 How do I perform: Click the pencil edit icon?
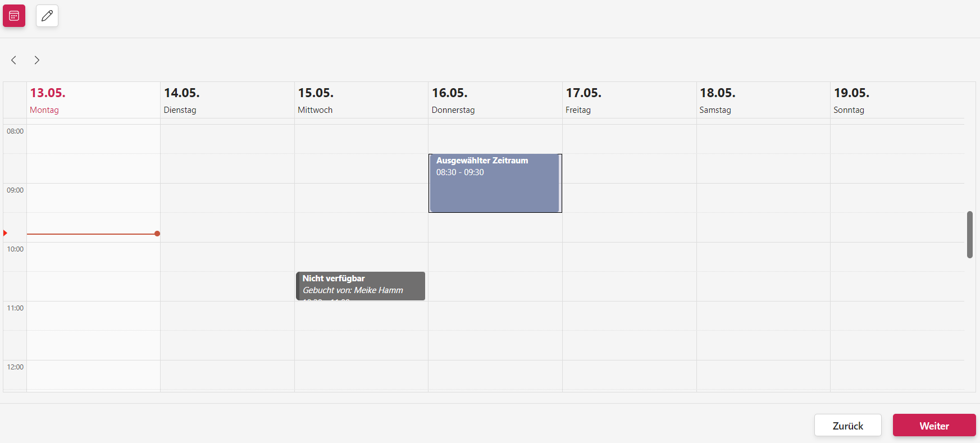pyautogui.click(x=47, y=16)
